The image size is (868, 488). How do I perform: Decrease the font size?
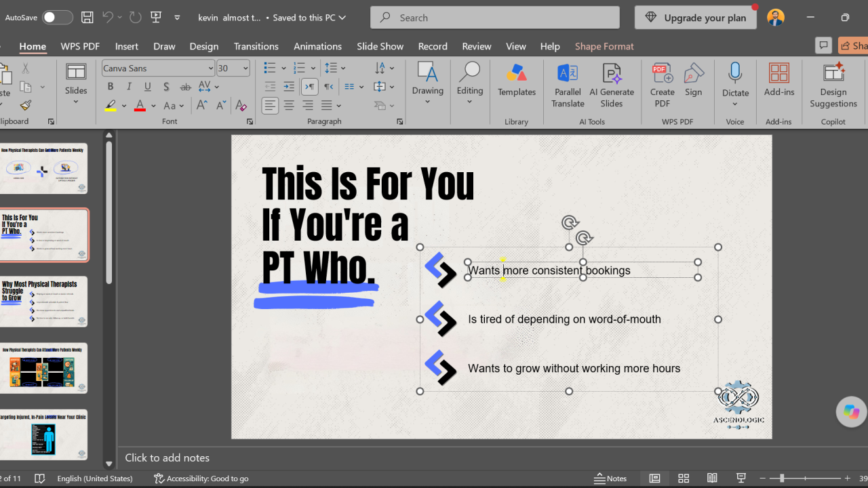pyautogui.click(x=220, y=105)
